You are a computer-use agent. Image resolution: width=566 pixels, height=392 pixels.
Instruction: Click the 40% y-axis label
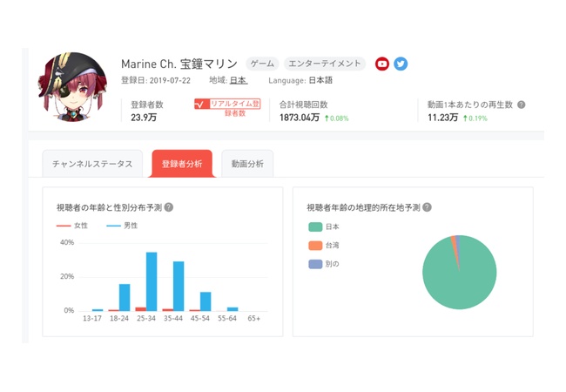point(67,242)
